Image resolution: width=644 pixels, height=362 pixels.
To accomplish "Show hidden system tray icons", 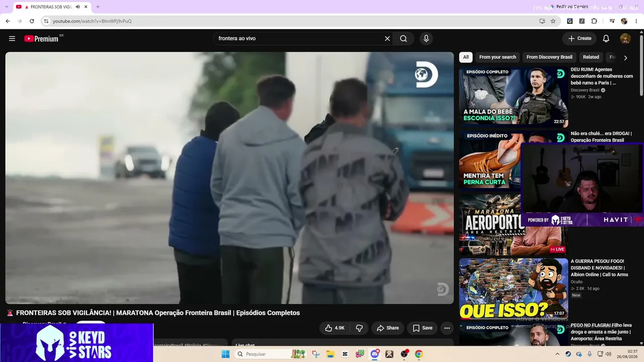I will point(557,354).
